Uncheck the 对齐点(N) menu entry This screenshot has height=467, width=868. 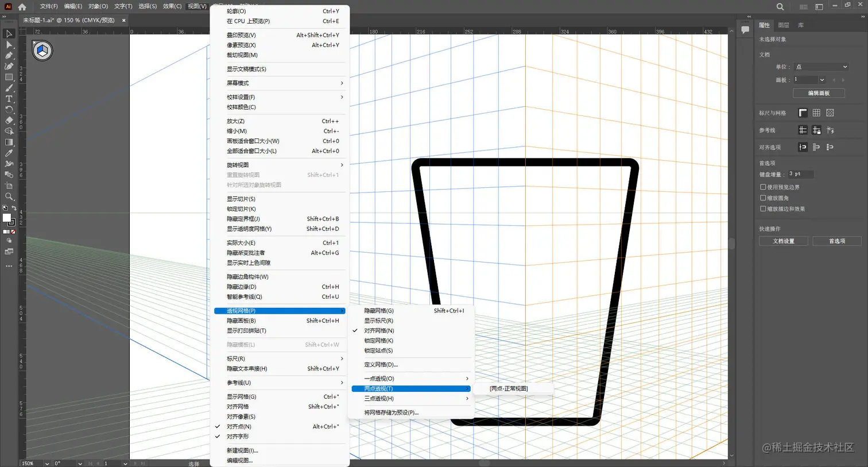coord(280,427)
